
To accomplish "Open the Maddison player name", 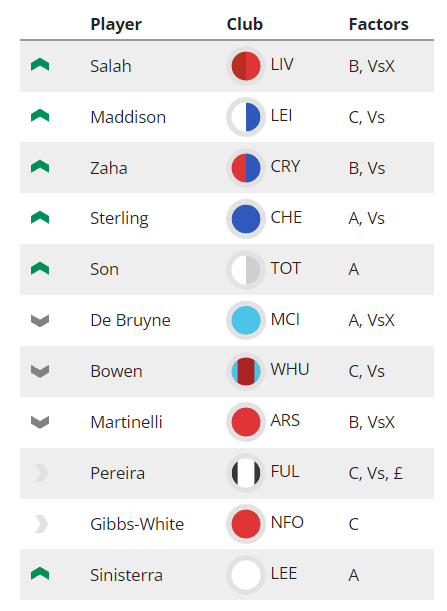I will (128, 117).
